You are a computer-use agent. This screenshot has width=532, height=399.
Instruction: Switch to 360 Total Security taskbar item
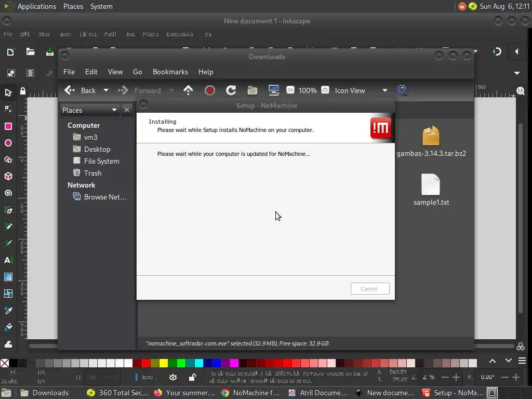tap(118, 393)
